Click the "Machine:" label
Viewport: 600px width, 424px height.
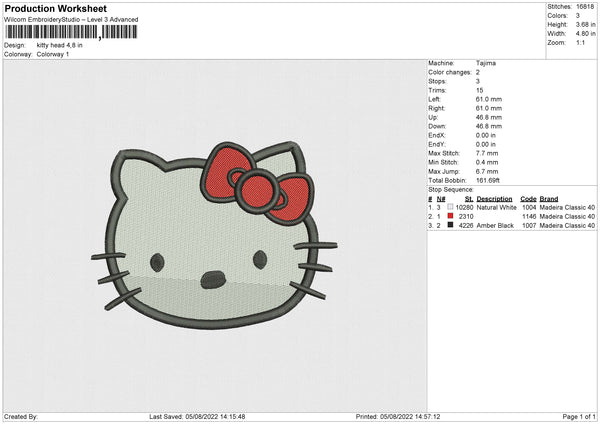441,63
